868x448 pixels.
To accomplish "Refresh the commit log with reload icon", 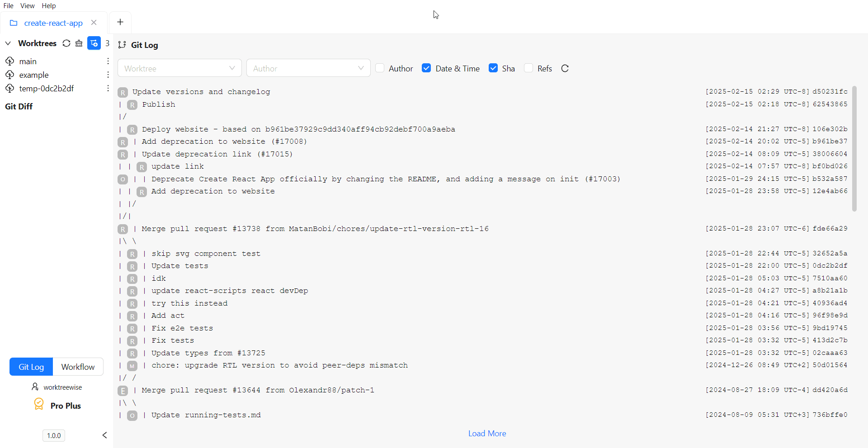I will tap(565, 68).
